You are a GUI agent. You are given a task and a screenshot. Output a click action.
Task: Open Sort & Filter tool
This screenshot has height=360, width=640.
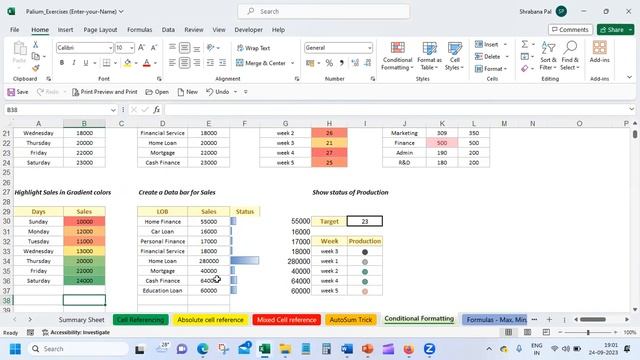[548, 56]
